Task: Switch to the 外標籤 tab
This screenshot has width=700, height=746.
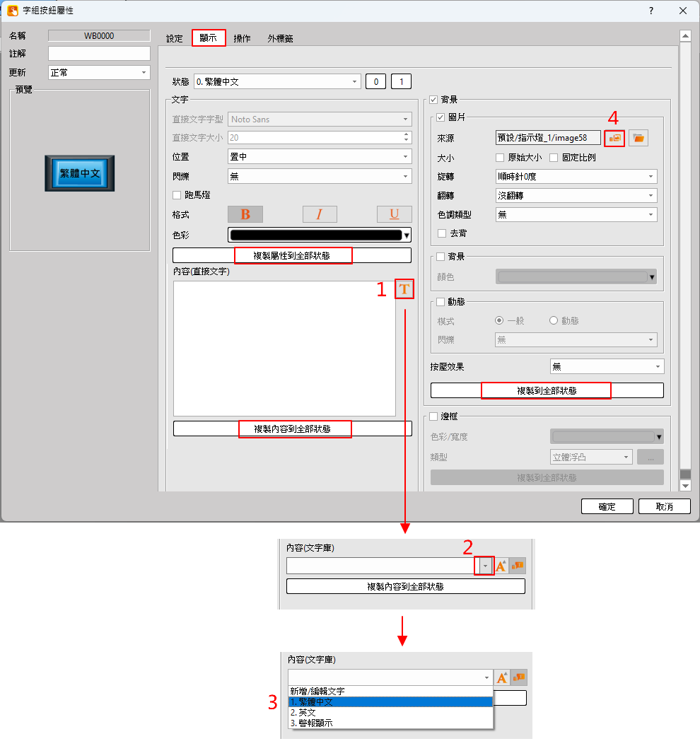Action: pos(280,39)
